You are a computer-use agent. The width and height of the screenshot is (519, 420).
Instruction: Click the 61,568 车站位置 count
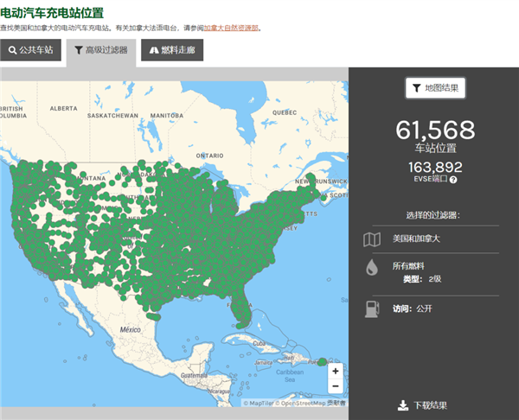436,137
